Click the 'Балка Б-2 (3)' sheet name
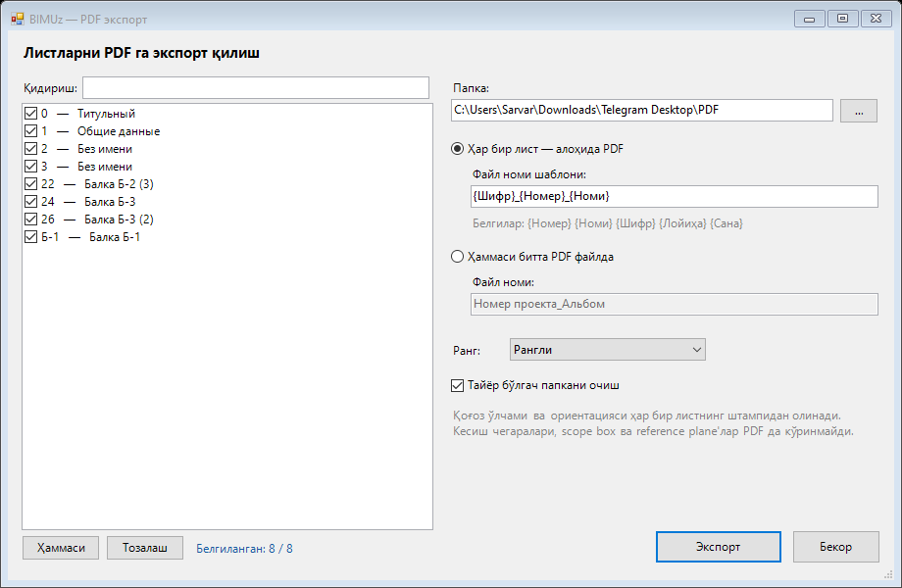Viewport: 902px width, 588px height. (119, 184)
